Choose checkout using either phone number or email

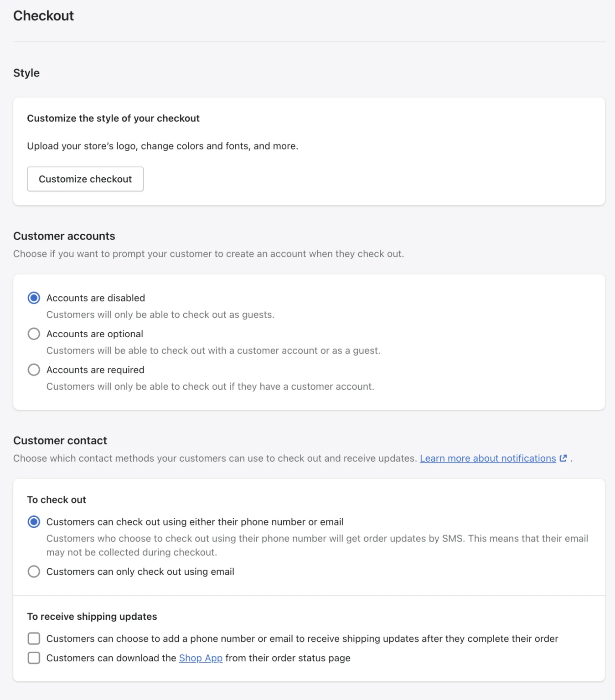tap(34, 522)
